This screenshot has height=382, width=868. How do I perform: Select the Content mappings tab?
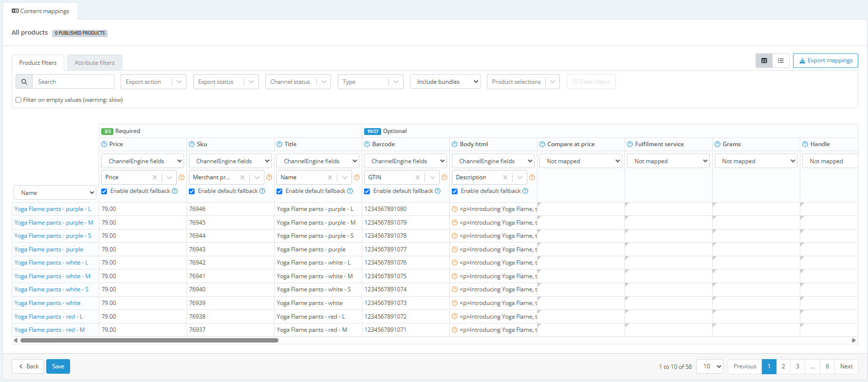tap(40, 11)
